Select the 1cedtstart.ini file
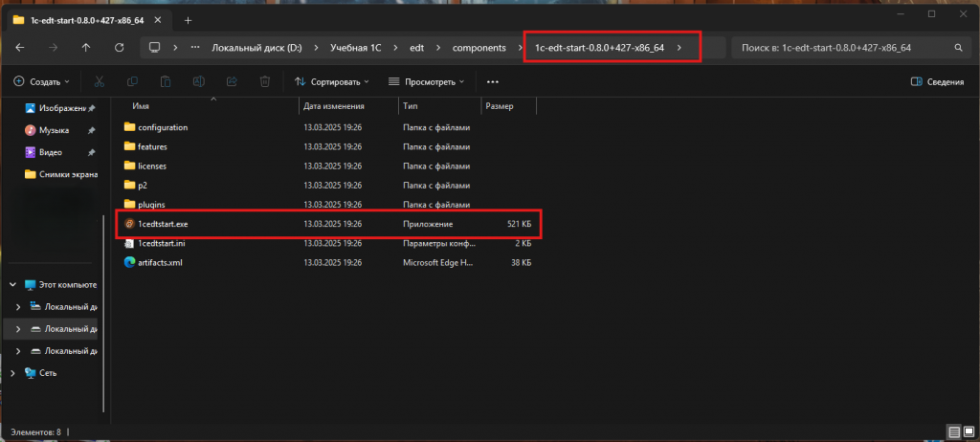The image size is (980, 442). point(155,243)
